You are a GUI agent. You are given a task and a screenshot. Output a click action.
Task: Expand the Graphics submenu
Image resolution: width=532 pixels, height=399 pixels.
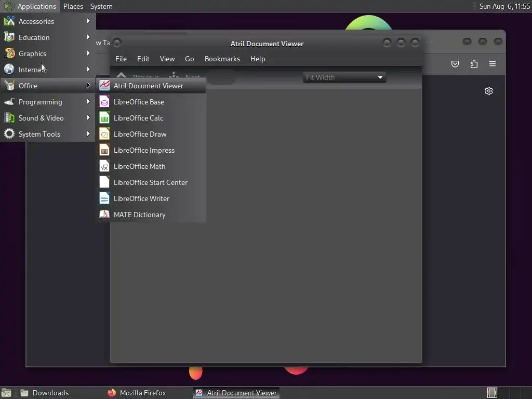[x=47, y=54]
